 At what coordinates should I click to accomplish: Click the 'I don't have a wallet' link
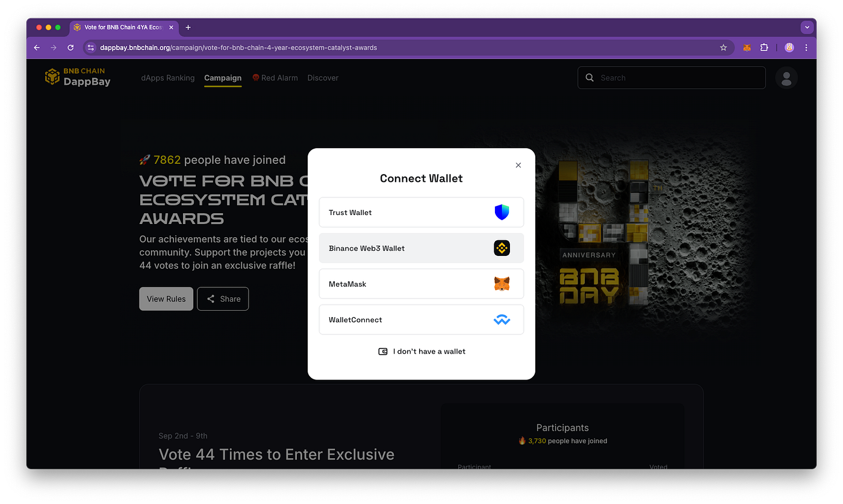coord(428,351)
